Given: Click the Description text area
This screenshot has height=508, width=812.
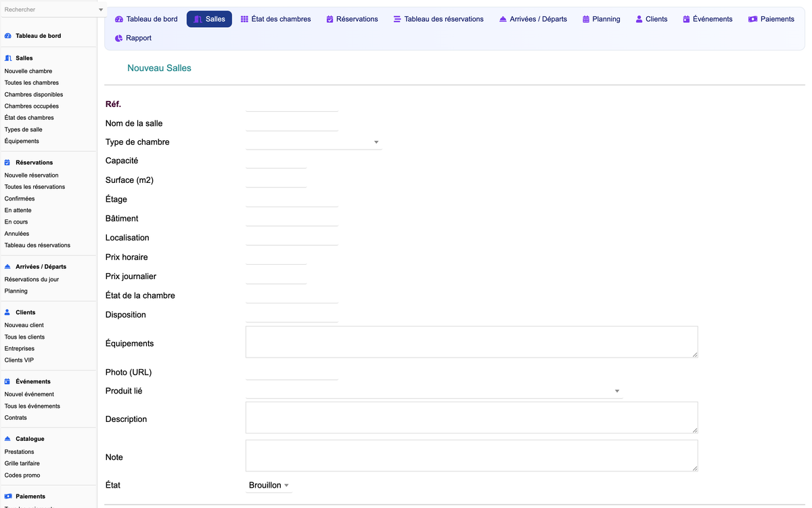Looking at the screenshot, I should pyautogui.click(x=472, y=417).
